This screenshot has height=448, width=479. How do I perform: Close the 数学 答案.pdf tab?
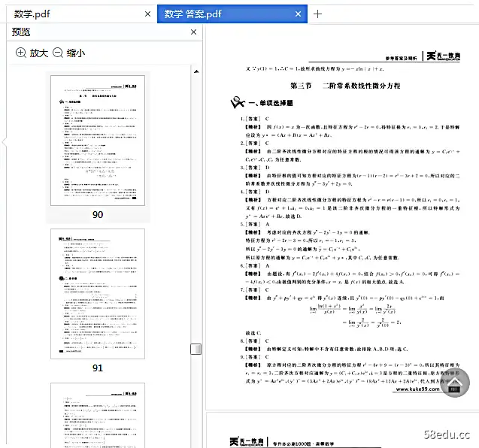298,14
